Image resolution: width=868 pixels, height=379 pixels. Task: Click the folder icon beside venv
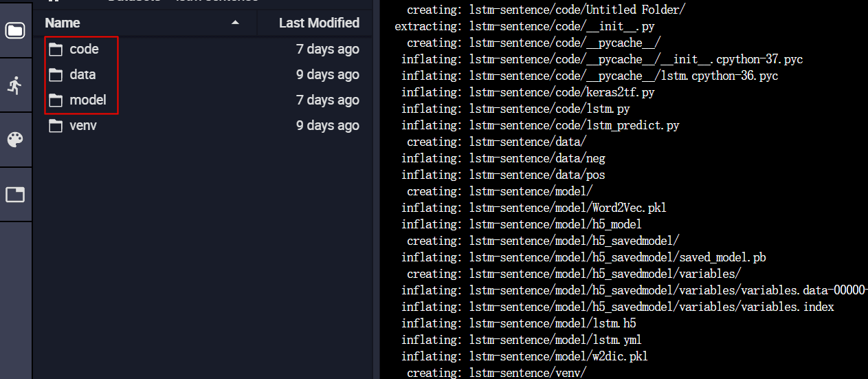point(56,126)
